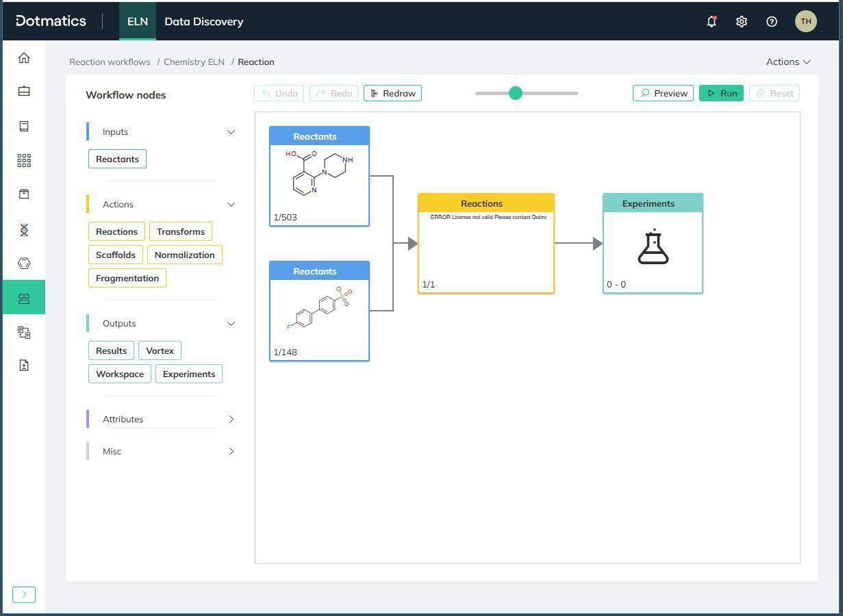The image size is (843, 616).
Task: Open the file upload icon in sidebar
Action: [x=24, y=365]
